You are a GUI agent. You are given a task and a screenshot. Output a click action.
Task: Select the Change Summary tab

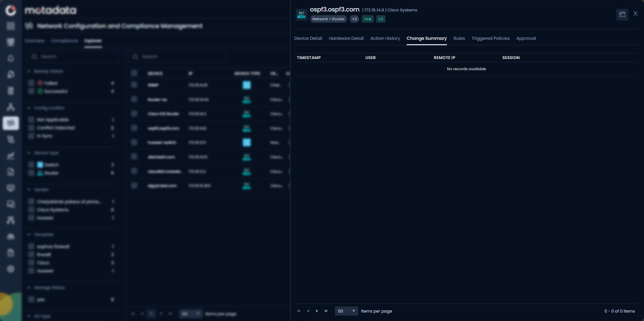point(427,38)
